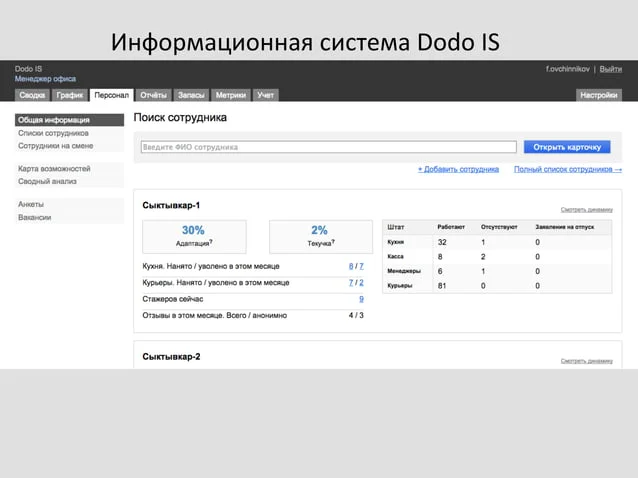638x478 pixels.
Task: Click Отсутствуют column header
Action: coord(499,227)
